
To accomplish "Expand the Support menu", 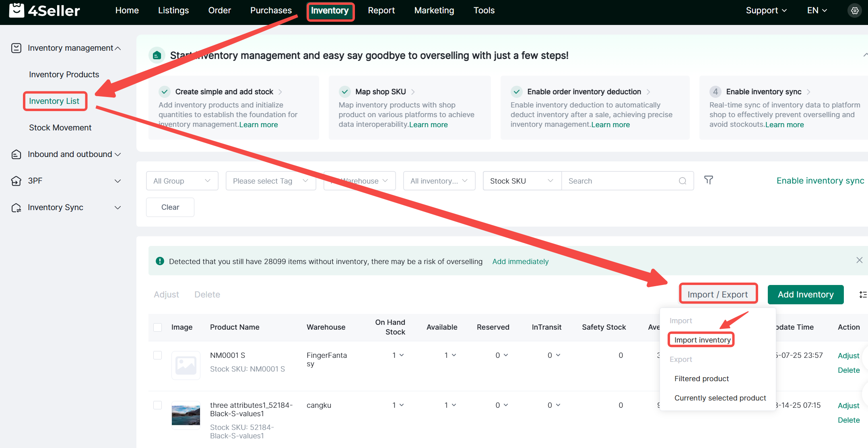I will pyautogui.click(x=766, y=10).
